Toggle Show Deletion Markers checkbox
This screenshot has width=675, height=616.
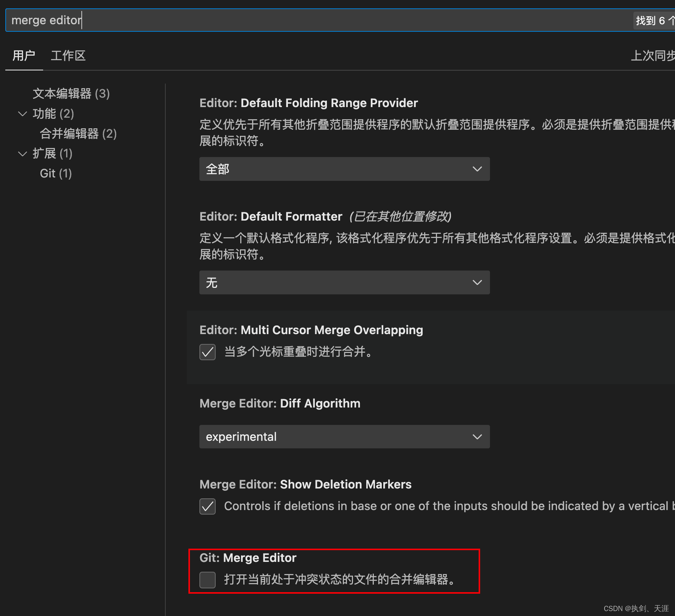(x=208, y=506)
